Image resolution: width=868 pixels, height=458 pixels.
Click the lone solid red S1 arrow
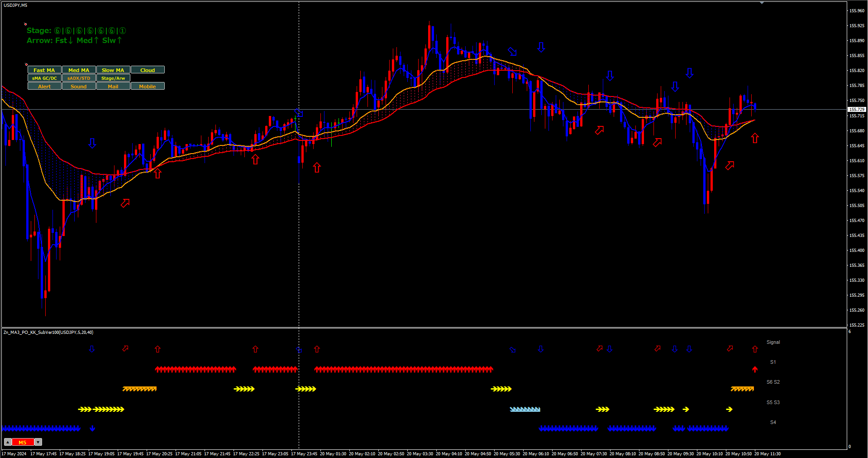point(755,369)
